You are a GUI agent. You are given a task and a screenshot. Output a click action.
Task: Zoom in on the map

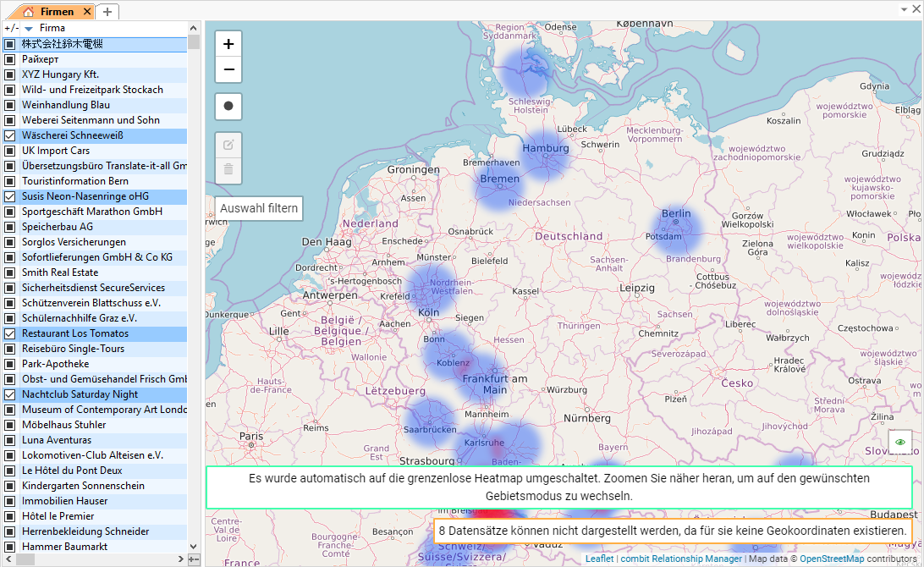click(228, 44)
